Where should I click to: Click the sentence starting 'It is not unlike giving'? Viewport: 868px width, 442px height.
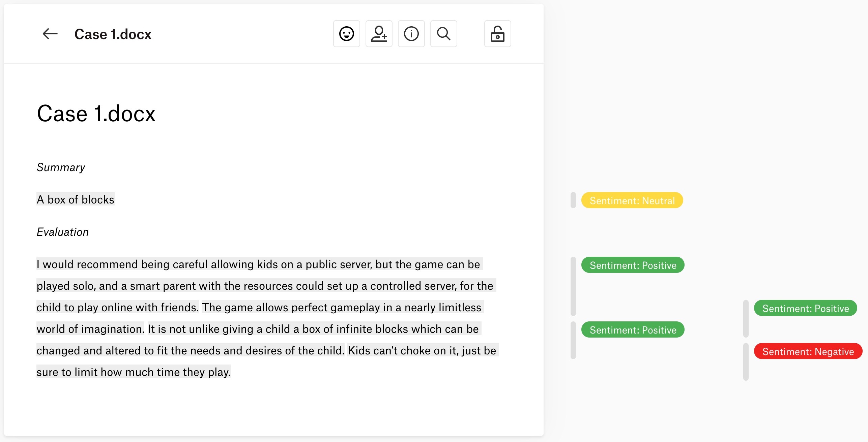(313, 329)
